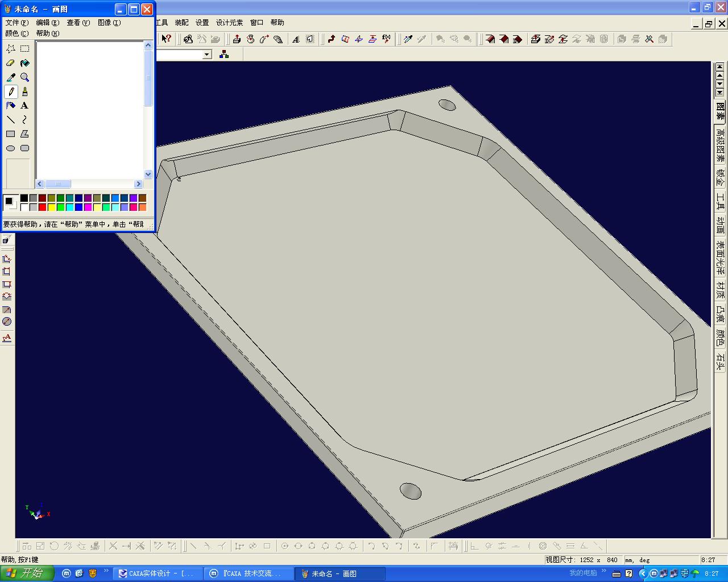Switch to CAXA实体设计 taskbar button
Screen dimensions: 728x582
[158, 573]
